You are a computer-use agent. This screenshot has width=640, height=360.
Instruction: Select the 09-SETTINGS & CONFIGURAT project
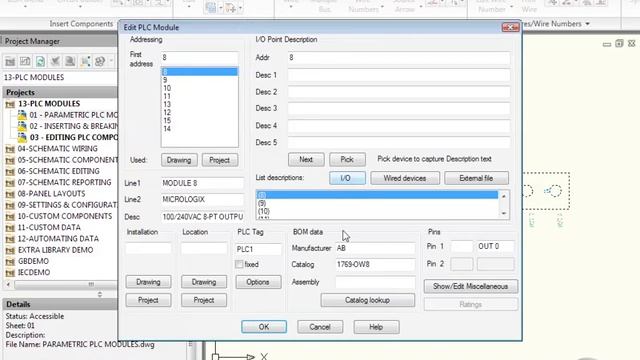[x=67, y=205]
